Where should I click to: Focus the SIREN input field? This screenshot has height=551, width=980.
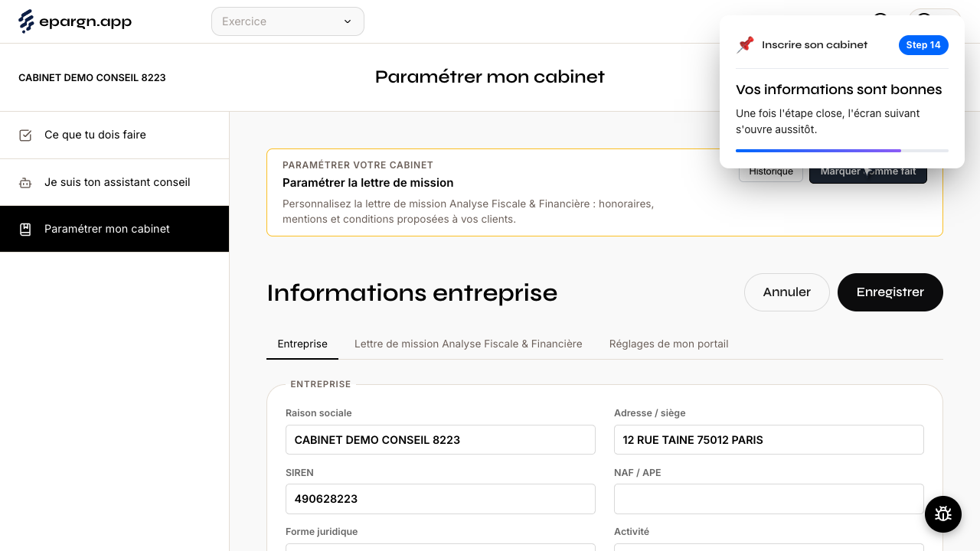point(440,499)
